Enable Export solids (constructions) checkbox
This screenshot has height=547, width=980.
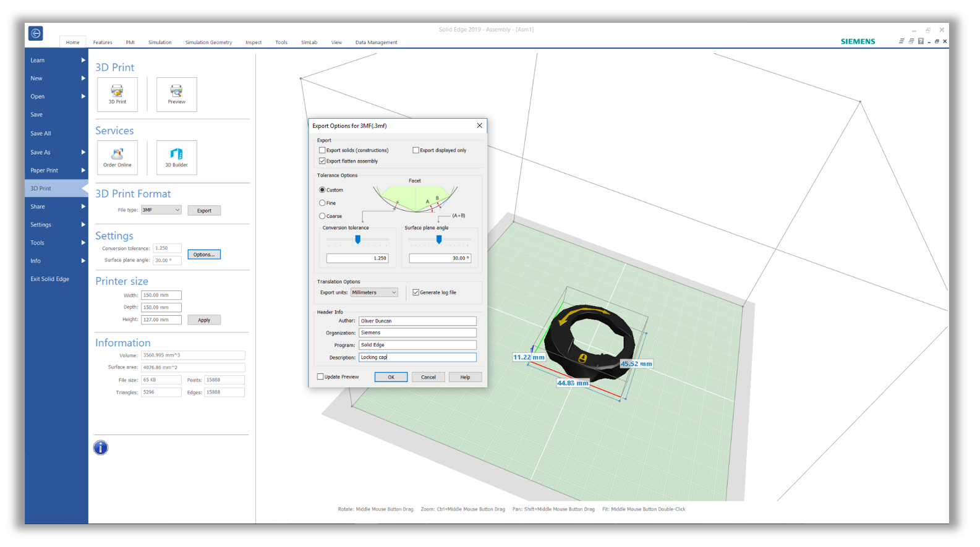tap(322, 150)
